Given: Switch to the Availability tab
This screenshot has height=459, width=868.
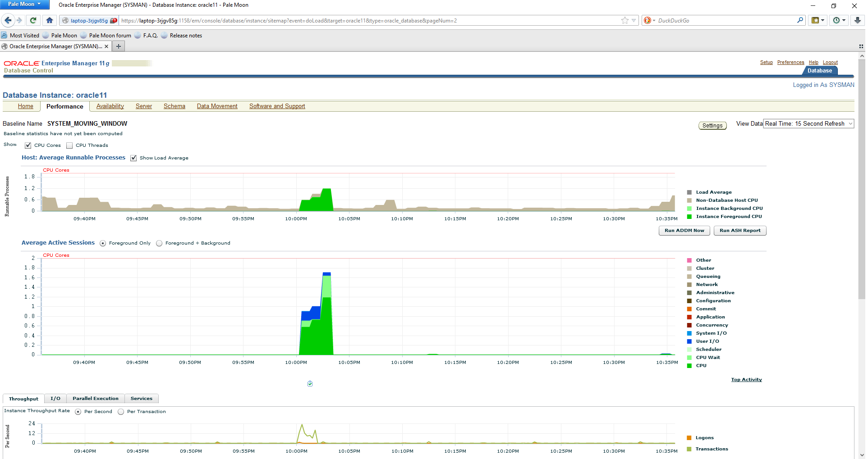Looking at the screenshot, I should point(110,106).
